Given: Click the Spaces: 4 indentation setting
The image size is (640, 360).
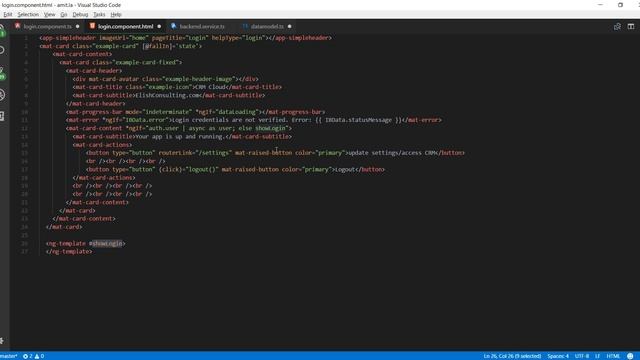Looking at the screenshot, I should [x=558, y=356].
